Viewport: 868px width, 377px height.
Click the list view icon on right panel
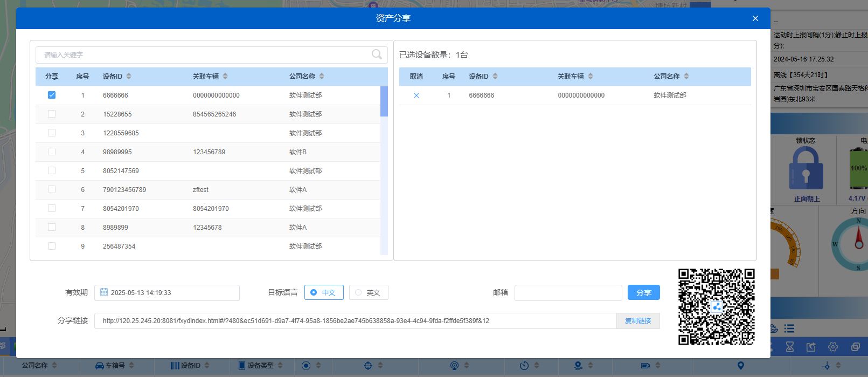(789, 328)
